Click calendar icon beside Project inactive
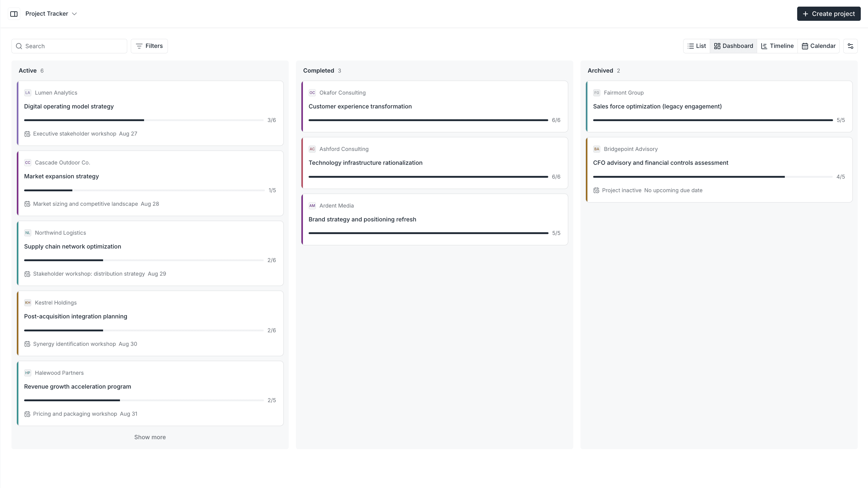This screenshot has height=488, width=868. [596, 191]
